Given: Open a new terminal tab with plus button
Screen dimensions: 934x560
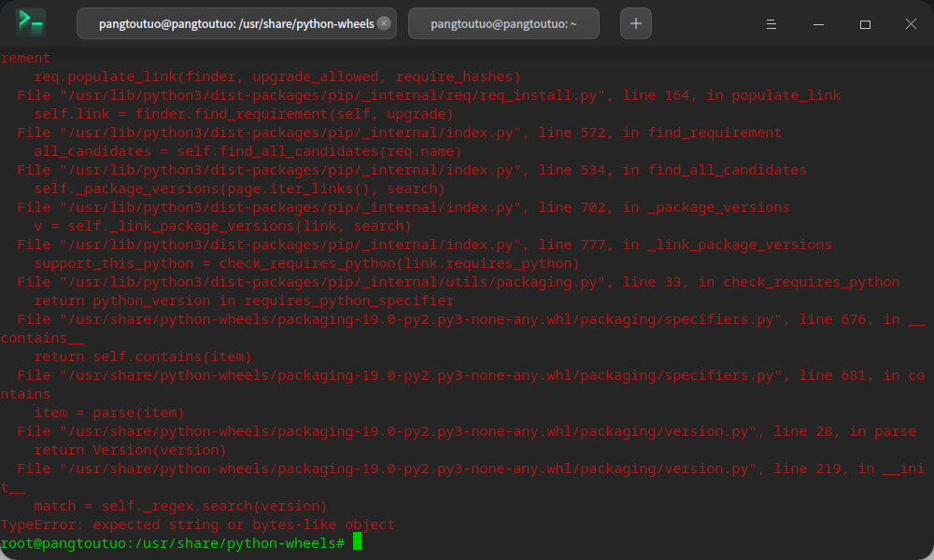Looking at the screenshot, I should tap(635, 24).
